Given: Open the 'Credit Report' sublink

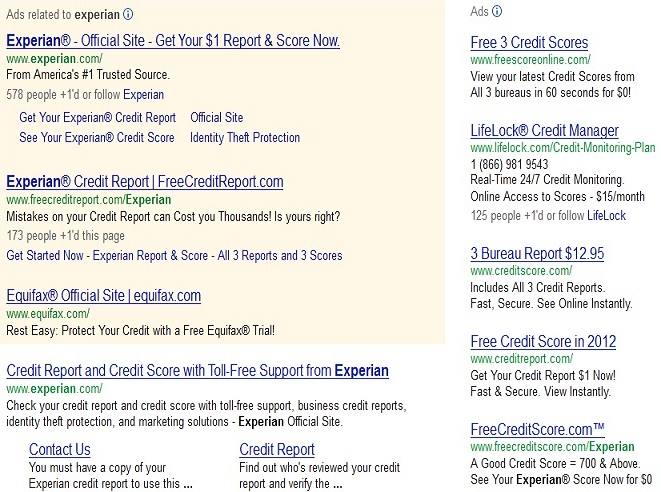Looking at the screenshot, I should [277, 449].
